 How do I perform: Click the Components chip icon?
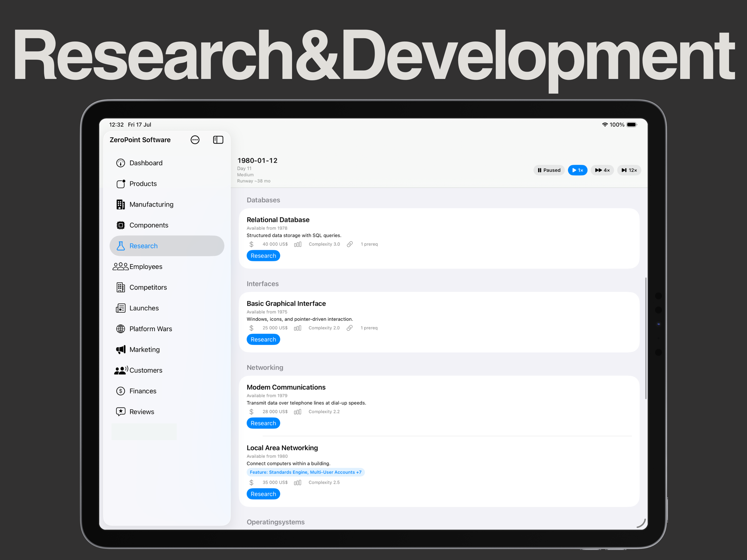(121, 225)
